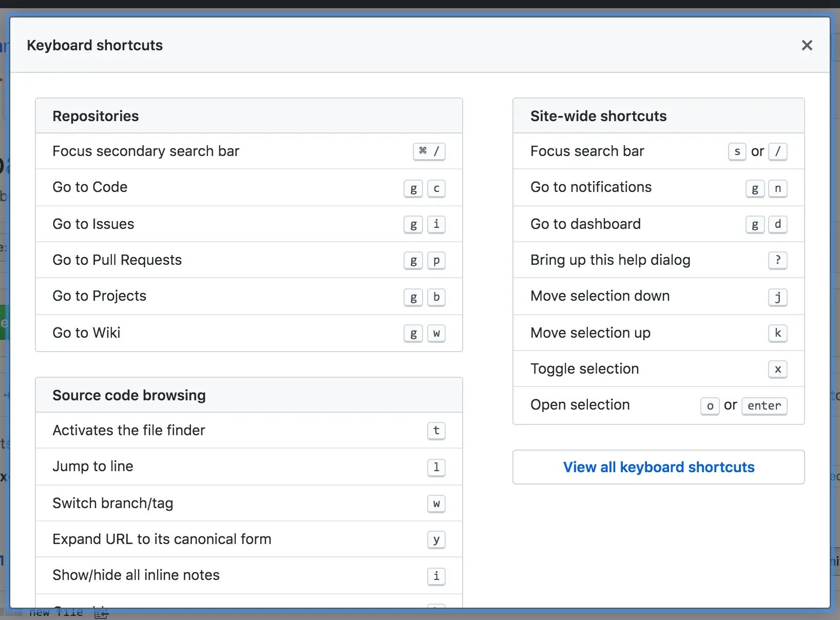Click the 'x' key beside Toggle selection
Image resolution: width=840 pixels, height=620 pixels.
pos(777,369)
